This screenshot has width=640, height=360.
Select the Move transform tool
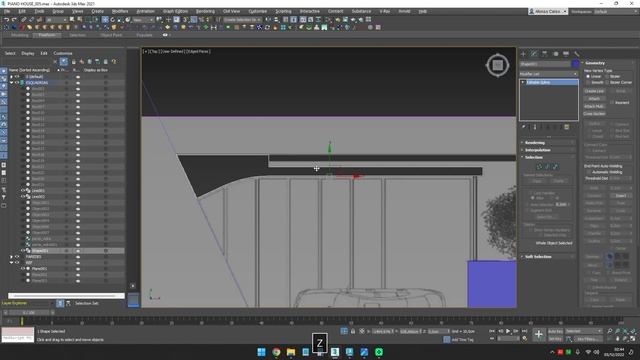[x=105, y=19]
